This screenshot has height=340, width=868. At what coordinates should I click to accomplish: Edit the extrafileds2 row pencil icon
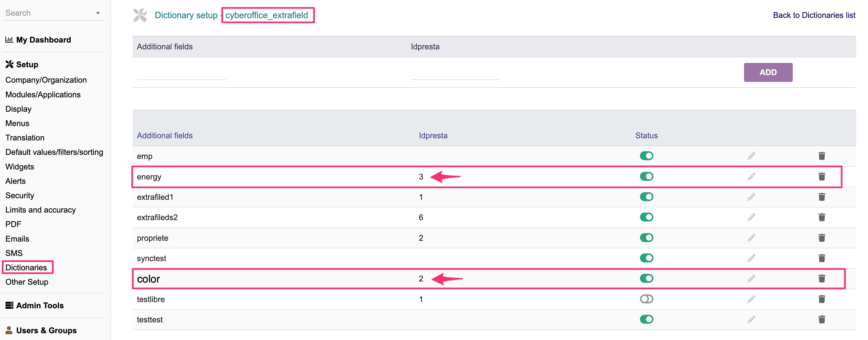(751, 217)
